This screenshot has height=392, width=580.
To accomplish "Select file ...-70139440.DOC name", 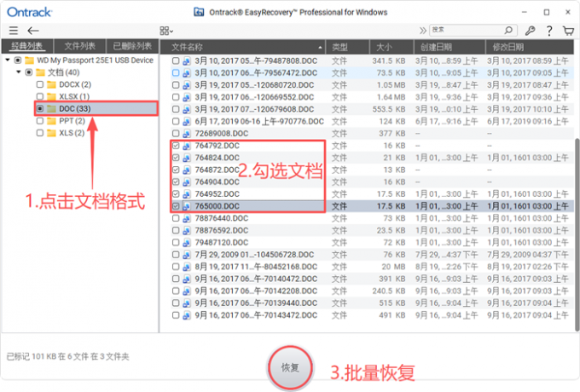I will point(256,303).
